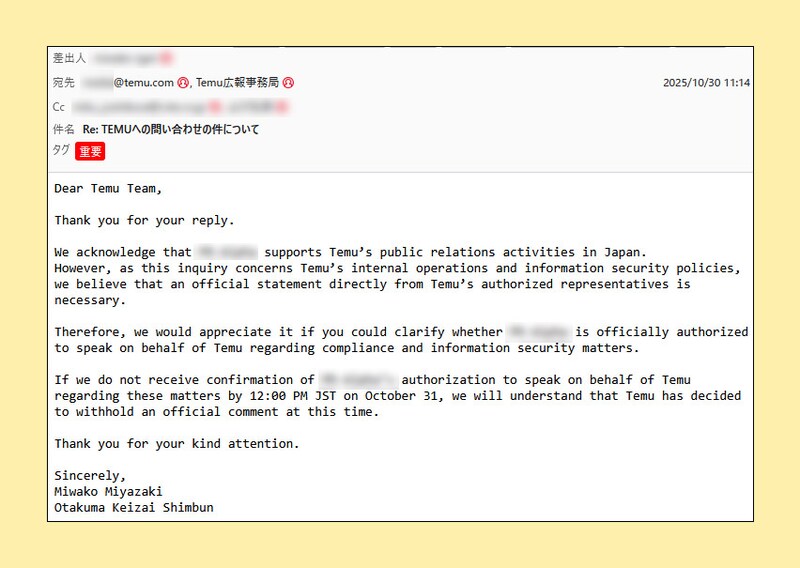The height and width of the screenshot is (568, 800).
Task: Click the subject Re: TEMUへの問い合わせの件について
Action: 171,129
